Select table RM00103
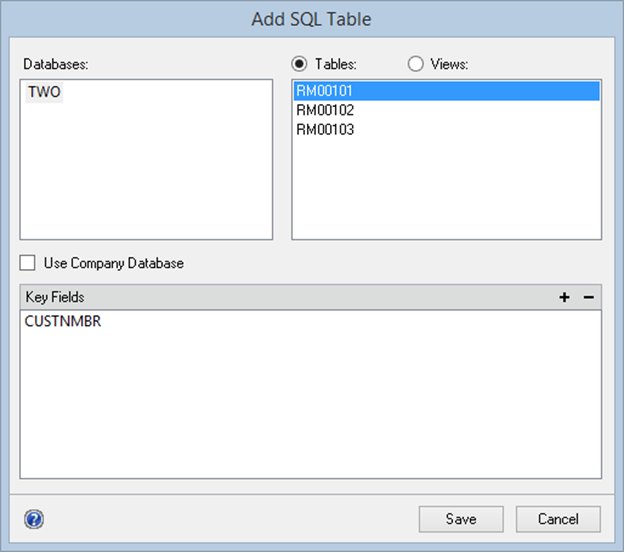The height and width of the screenshot is (553, 625). pyautogui.click(x=446, y=130)
